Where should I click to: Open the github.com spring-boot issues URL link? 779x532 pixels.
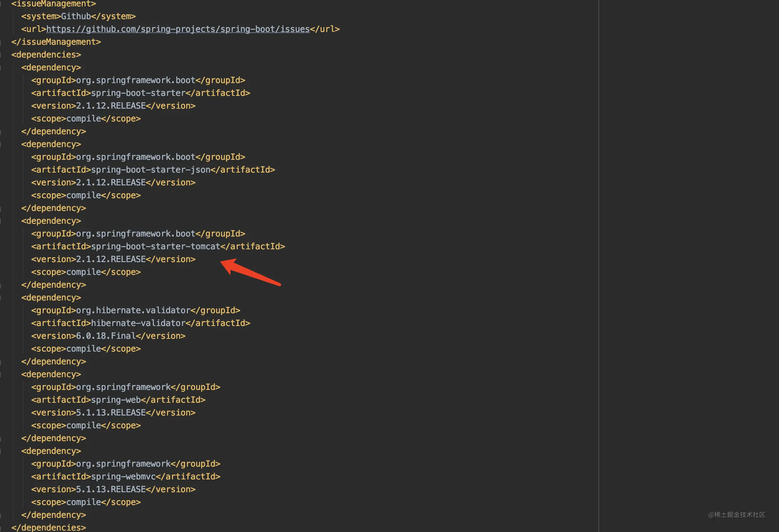coord(178,29)
